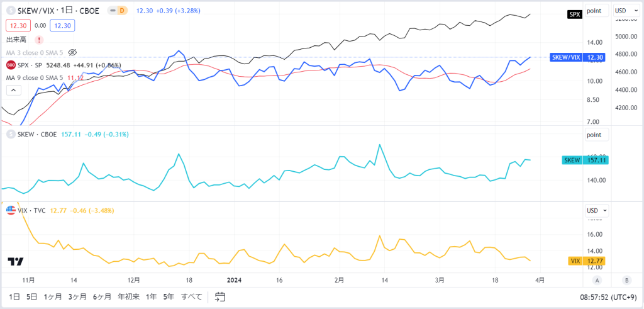
Task: Toggle visibility of MA 3 indicator
Action: pos(73,52)
